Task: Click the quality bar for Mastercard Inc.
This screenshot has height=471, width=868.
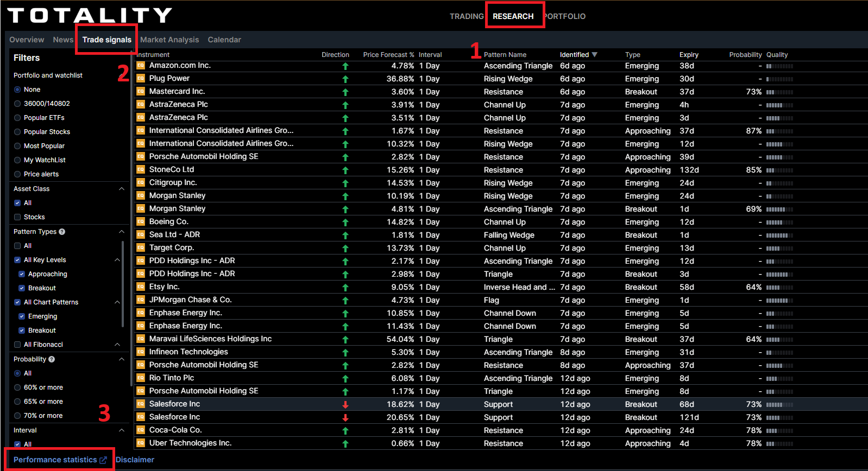Action: [x=779, y=92]
